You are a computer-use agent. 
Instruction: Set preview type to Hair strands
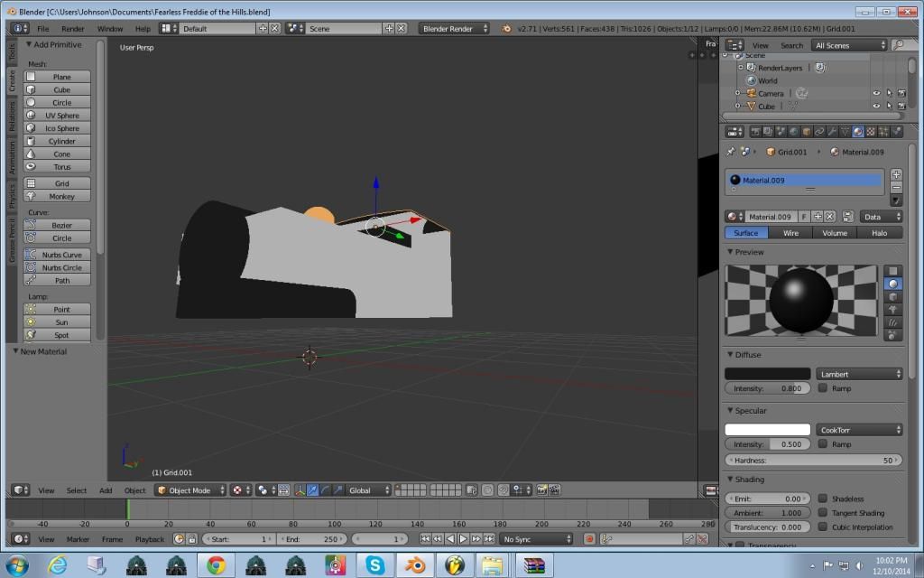pos(893,322)
